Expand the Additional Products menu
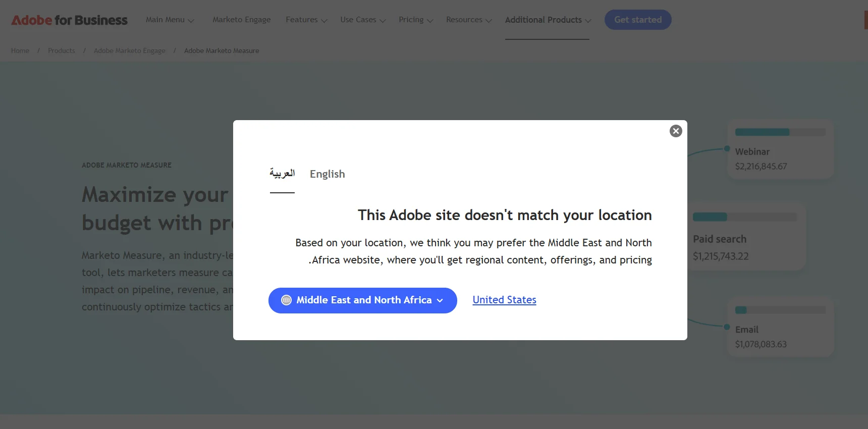 point(548,20)
